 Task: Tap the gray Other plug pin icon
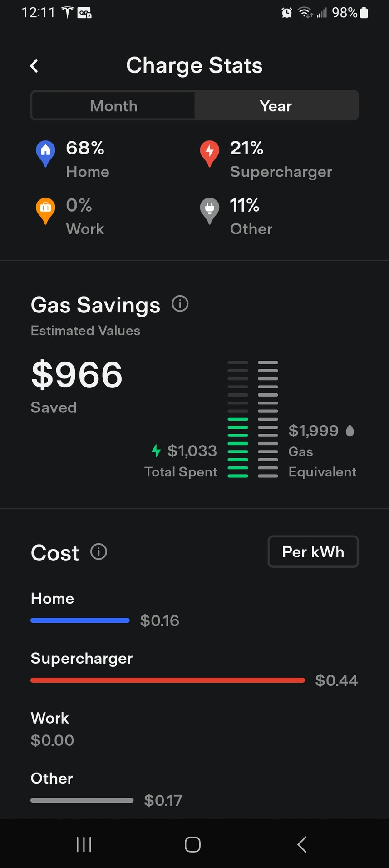(x=209, y=210)
